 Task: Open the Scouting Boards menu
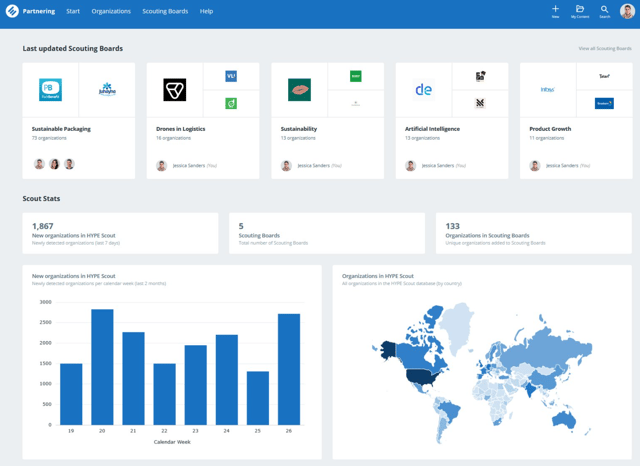[x=165, y=11]
